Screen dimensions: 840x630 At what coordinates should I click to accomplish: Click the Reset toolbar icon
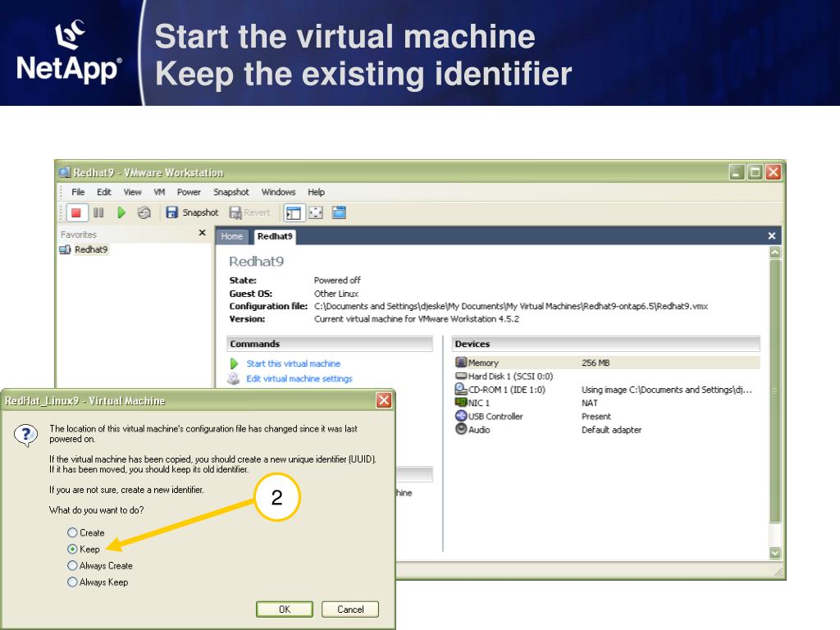tap(144, 212)
